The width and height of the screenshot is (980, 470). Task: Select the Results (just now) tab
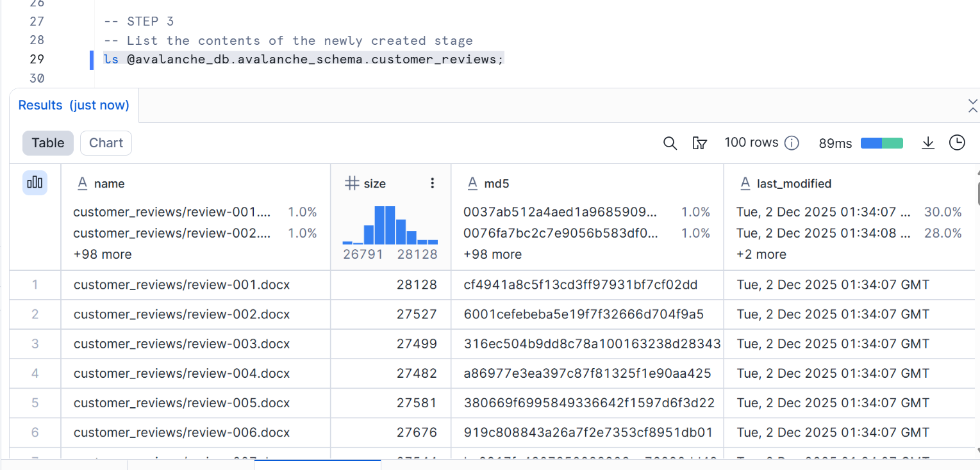click(74, 105)
